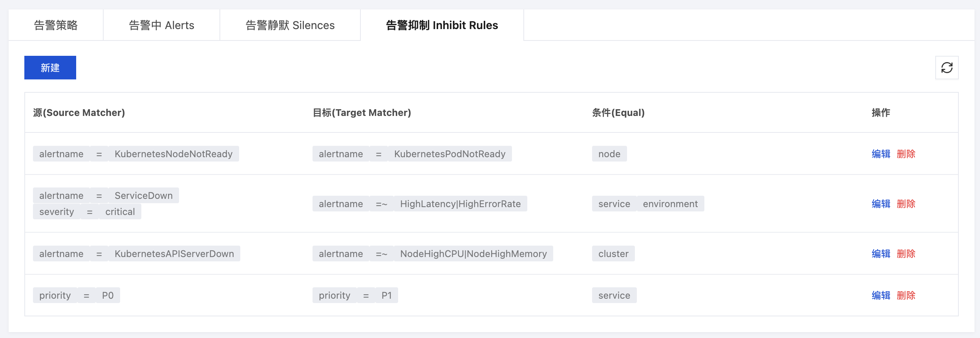Screen dimensions: 980x338
Task: Open the 告警中 Alerts tab
Action: pyautogui.click(x=161, y=25)
